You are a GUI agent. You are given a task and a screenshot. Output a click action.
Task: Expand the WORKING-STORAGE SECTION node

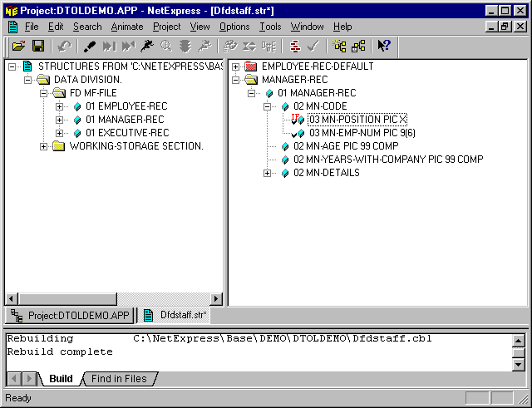(43, 146)
